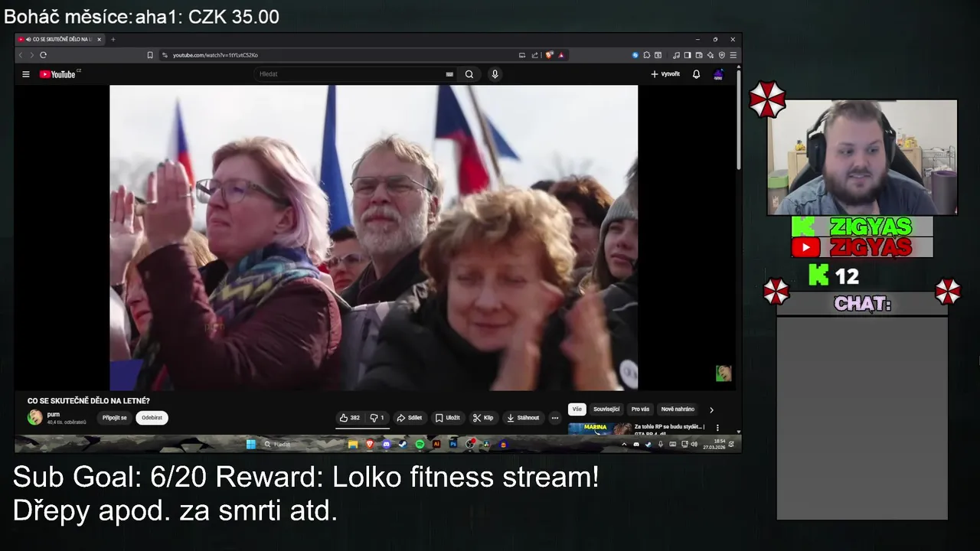This screenshot has height=551, width=980.
Task: Create a clip with the Klip button
Action: (x=483, y=418)
